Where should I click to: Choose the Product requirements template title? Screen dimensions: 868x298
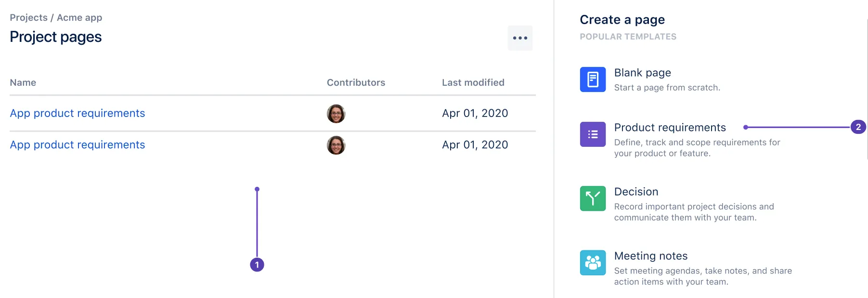[x=670, y=128]
